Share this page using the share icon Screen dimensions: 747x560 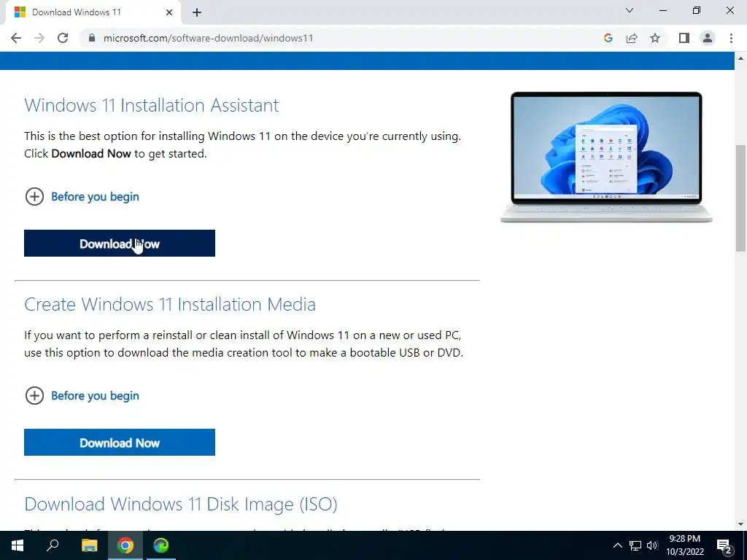tap(632, 38)
